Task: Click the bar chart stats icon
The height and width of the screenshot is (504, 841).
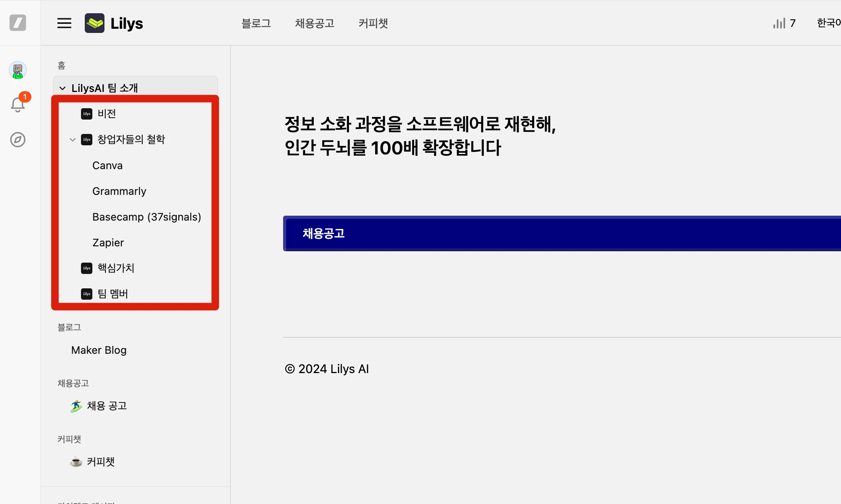Action: (x=779, y=23)
